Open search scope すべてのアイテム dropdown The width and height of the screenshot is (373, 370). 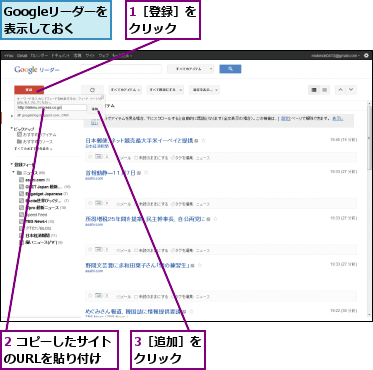click(190, 69)
